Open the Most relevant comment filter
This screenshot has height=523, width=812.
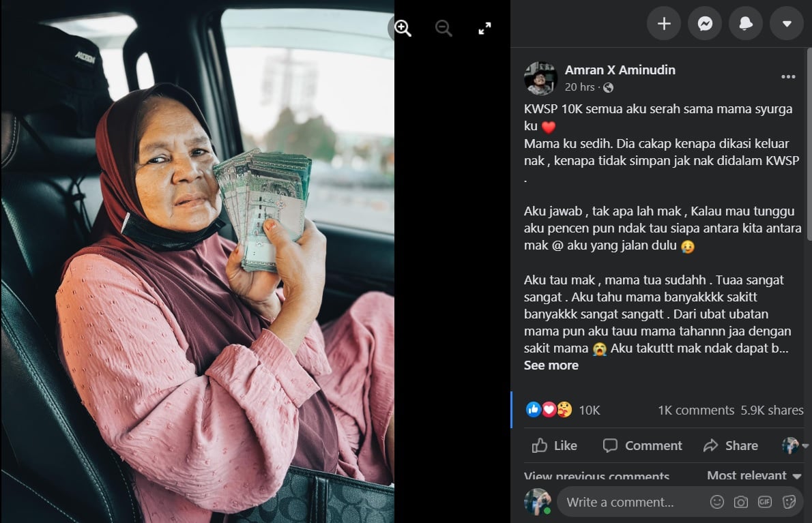click(x=754, y=475)
